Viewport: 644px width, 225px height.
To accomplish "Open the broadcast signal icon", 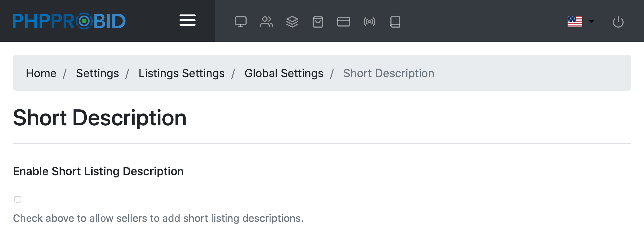I will (369, 22).
